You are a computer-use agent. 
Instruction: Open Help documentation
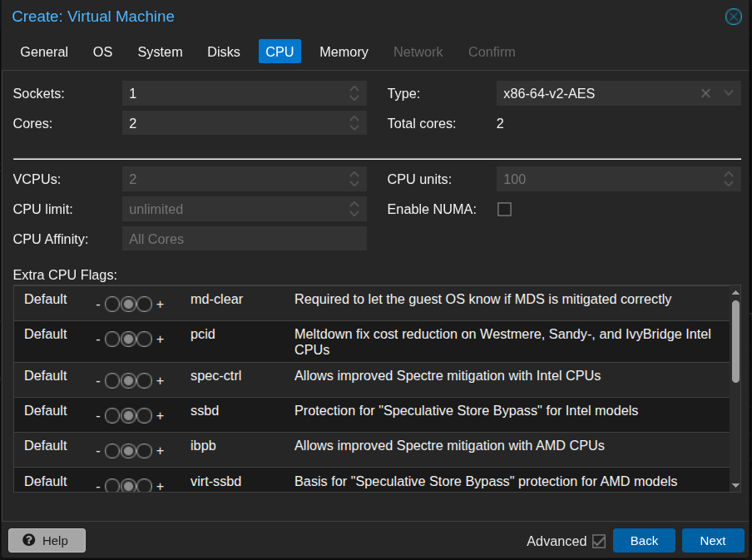(x=47, y=541)
